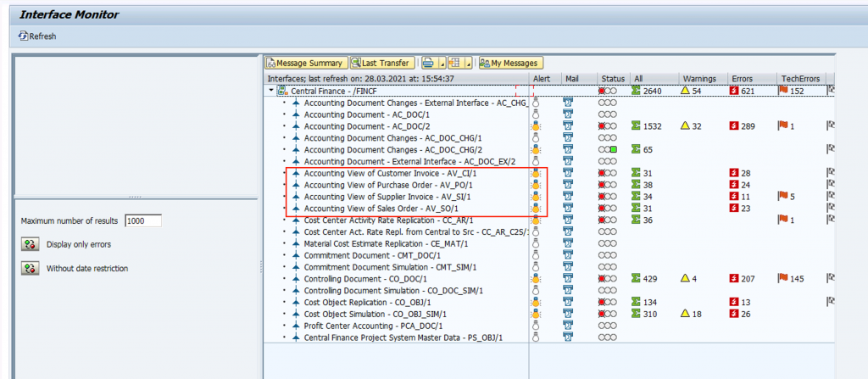Image resolution: width=868 pixels, height=379 pixels.
Task: Select Material Cost Estimate Replication - CE_MAT/1
Action: pos(386,243)
